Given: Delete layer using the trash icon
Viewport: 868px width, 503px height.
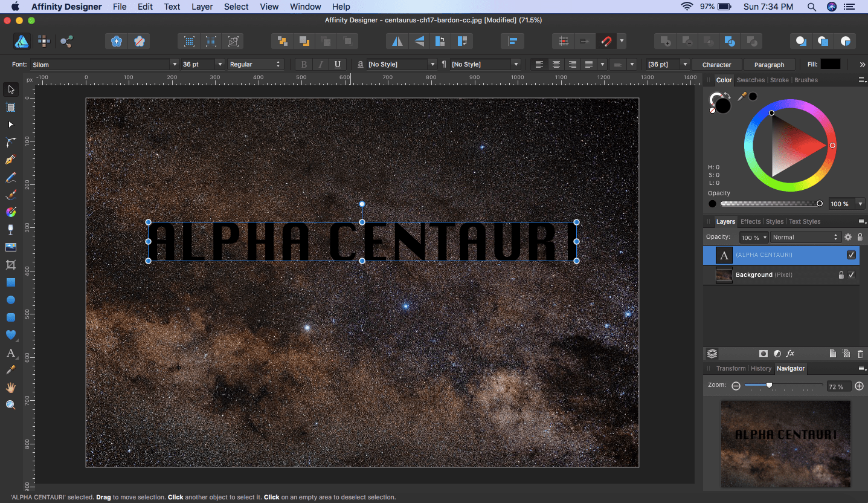Looking at the screenshot, I should click(860, 354).
